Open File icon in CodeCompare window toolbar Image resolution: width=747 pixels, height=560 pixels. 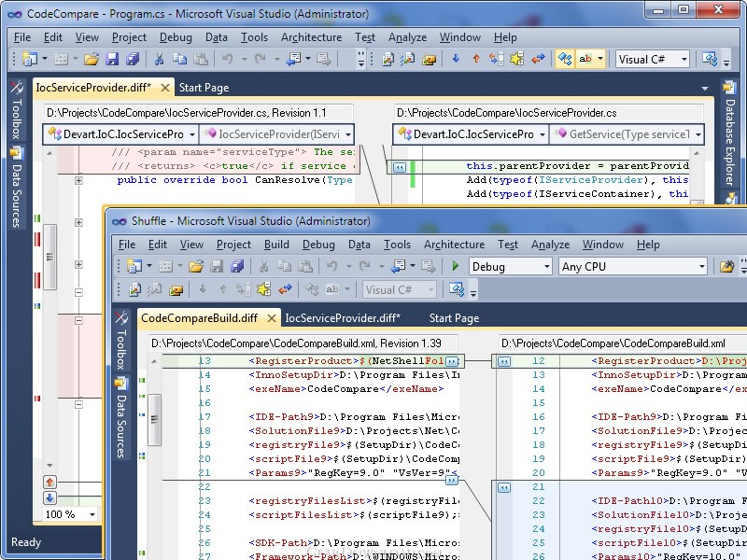(92, 59)
